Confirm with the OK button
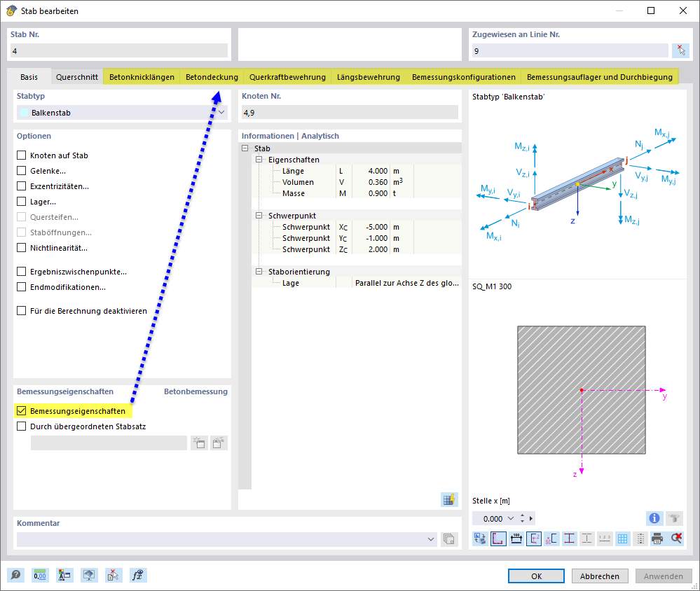This screenshot has width=700, height=591. click(x=536, y=576)
